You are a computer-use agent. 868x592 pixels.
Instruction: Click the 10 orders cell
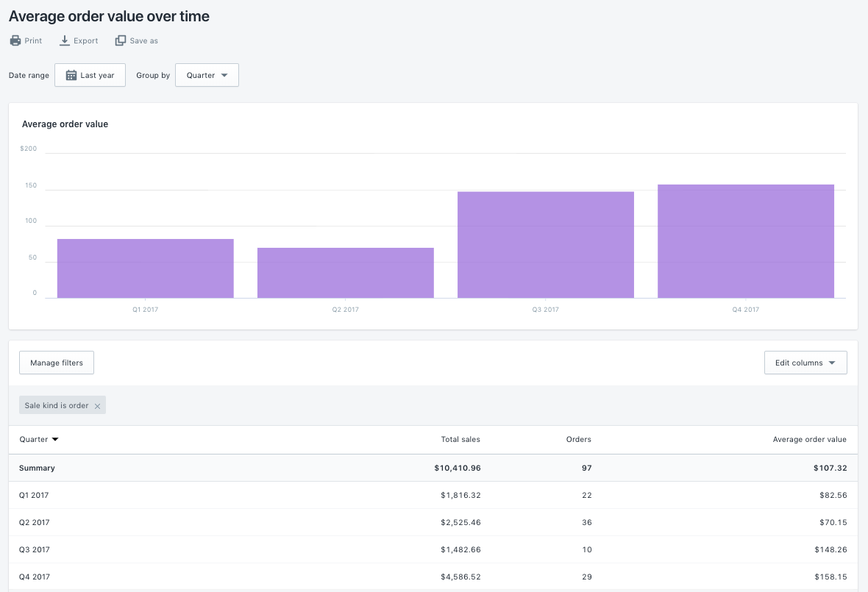(x=587, y=549)
